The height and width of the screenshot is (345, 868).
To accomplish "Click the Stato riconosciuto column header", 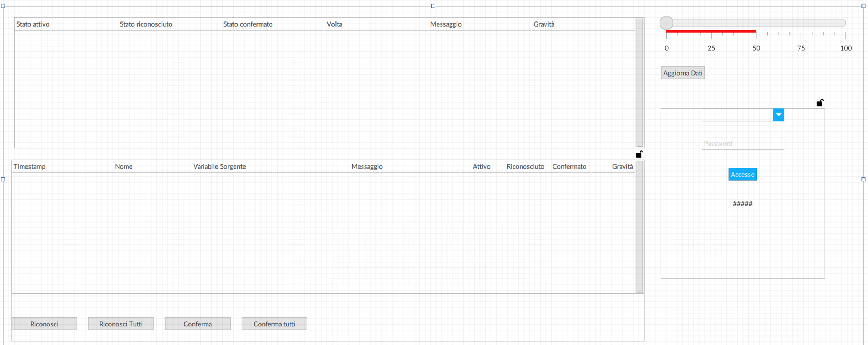I will coord(146,24).
